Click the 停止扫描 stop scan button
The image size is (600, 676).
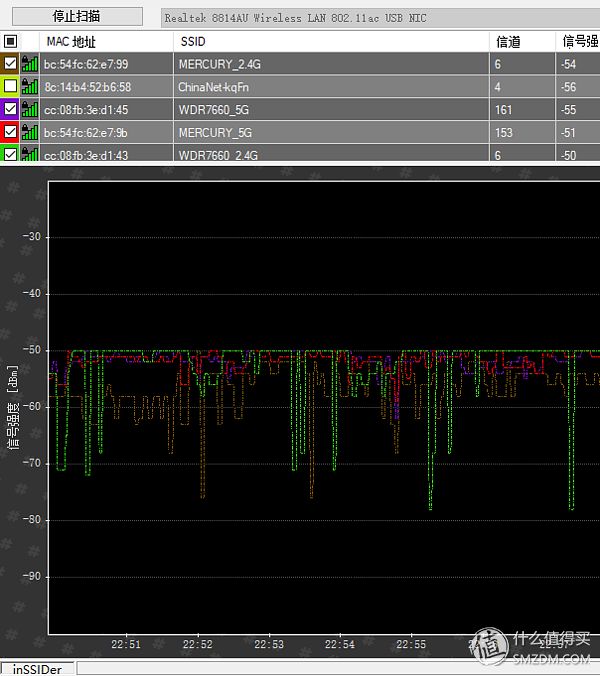pos(77,16)
